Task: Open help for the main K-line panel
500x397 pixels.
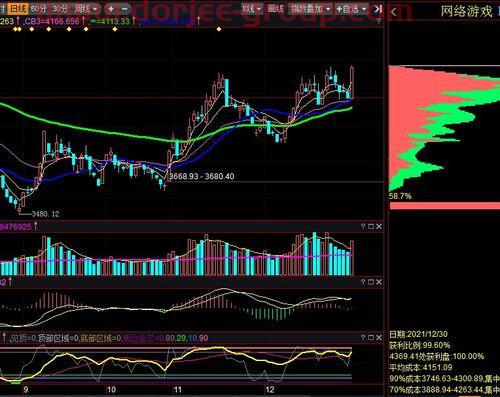Action: 379,21
